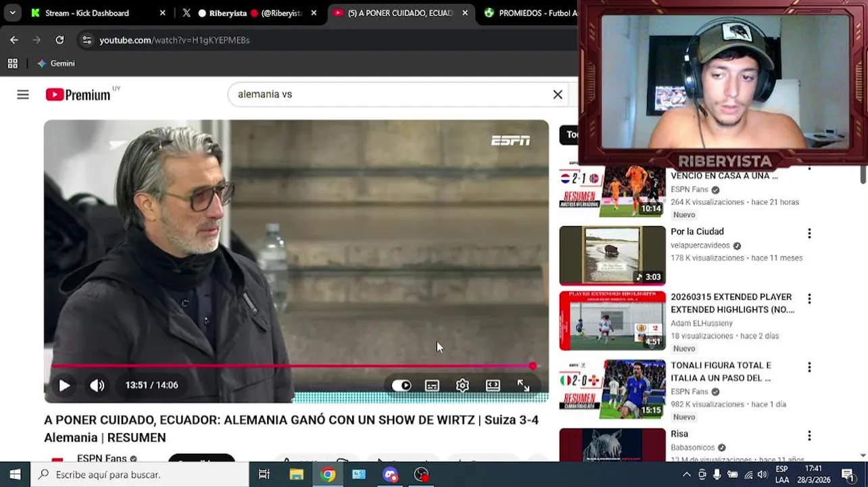868x487 pixels.
Task: Open the 20260315 EXTENDED PLAYER HIGHLIGHTS title
Action: point(732,303)
